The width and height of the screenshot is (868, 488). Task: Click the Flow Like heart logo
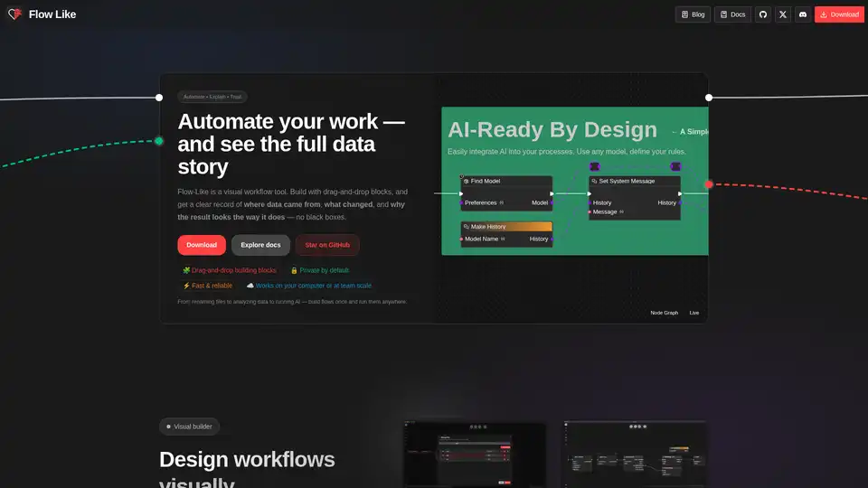pyautogui.click(x=14, y=14)
